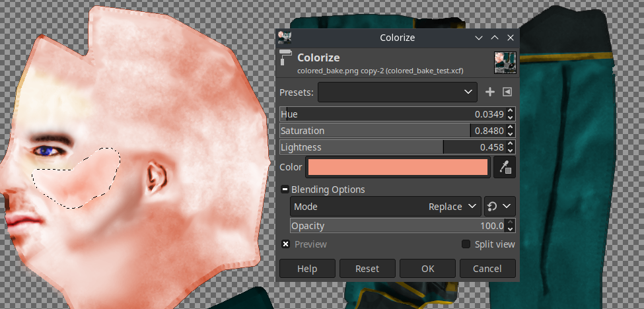
Task: Increase the Opacity value with the up arrow
Action: pos(510,223)
